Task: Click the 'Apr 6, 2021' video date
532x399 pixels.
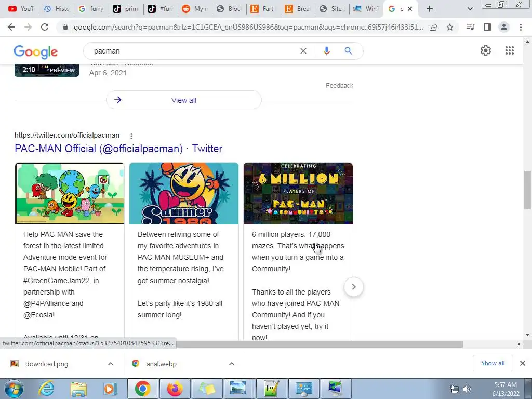Action: click(x=108, y=73)
